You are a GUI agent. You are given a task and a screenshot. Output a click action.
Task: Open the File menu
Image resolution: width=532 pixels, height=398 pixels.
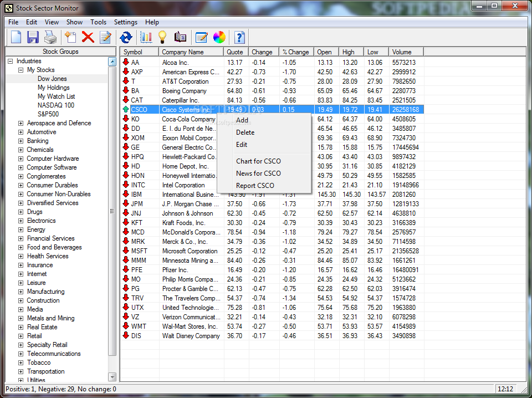coord(13,22)
